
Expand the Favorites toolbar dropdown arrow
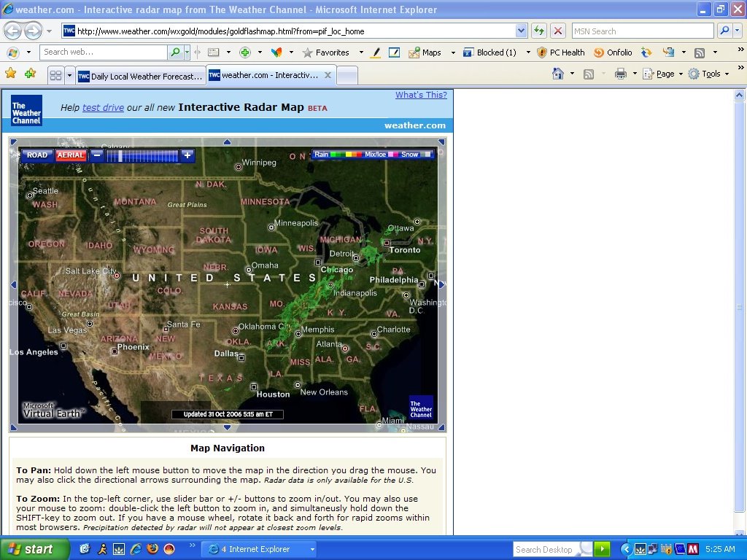361,52
